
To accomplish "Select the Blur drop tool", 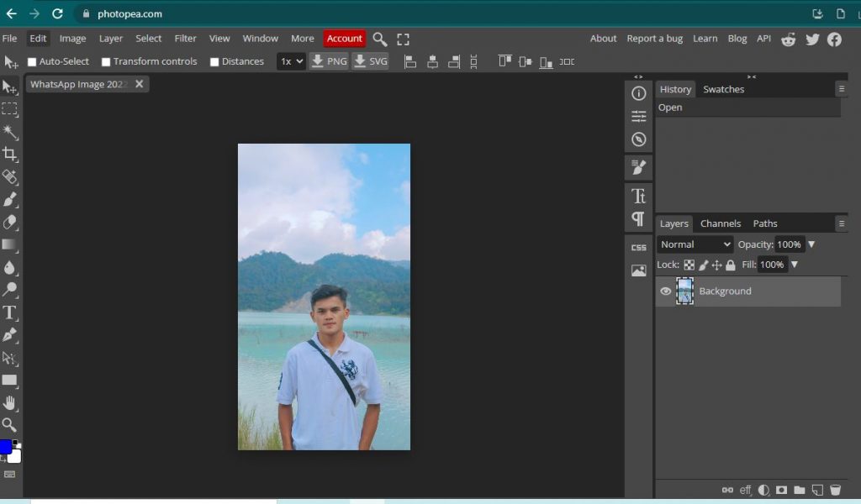I will pyautogui.click(x=9, y=267).
